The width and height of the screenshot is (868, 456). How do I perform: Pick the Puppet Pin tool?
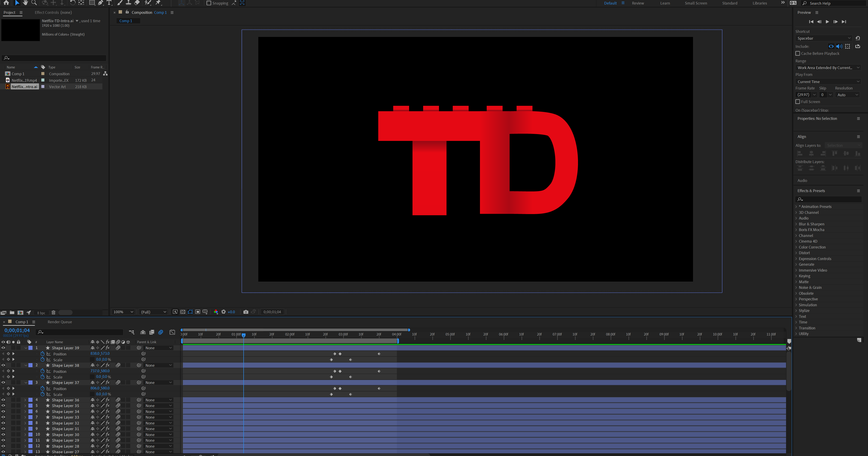pyautogui.click(x=158, y=3)
